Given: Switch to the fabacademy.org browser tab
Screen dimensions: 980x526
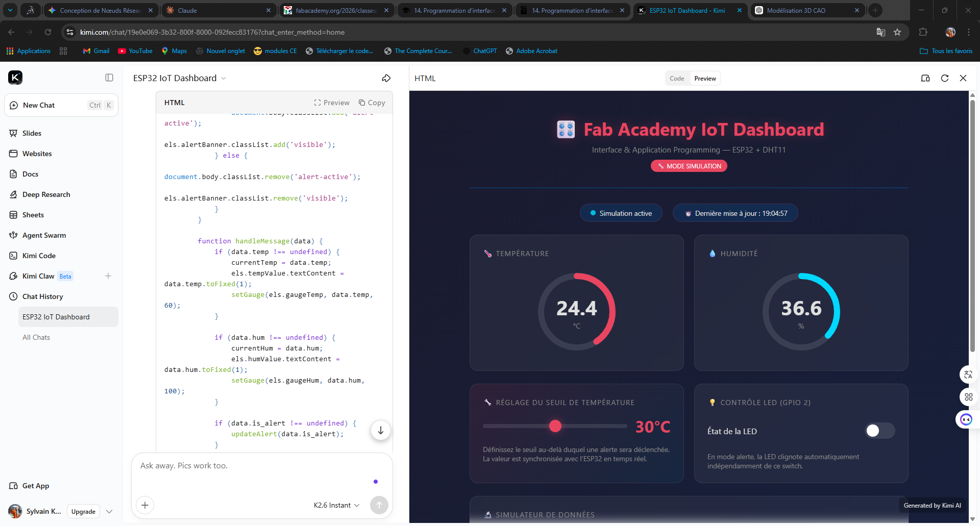Looking at the screenshot, I should coord(337,10).
